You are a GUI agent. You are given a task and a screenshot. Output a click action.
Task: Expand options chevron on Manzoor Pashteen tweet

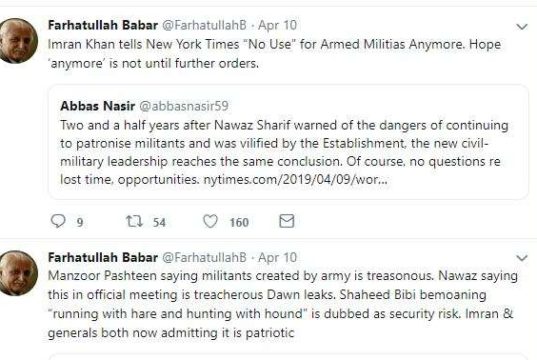click(522, 258)
